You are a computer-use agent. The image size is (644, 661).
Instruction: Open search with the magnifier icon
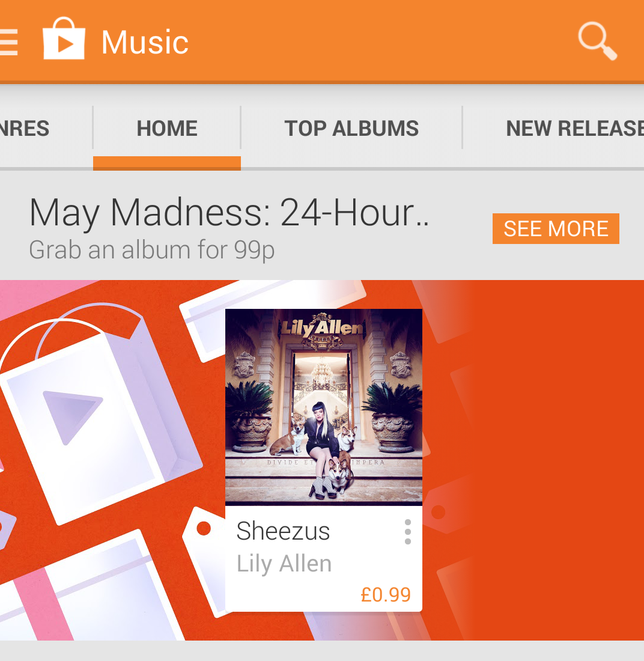[x=597, y=41]
